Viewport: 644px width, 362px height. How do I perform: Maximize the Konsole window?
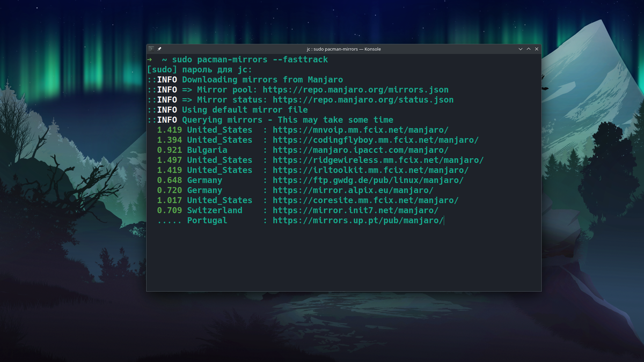(x=529, y=49)
